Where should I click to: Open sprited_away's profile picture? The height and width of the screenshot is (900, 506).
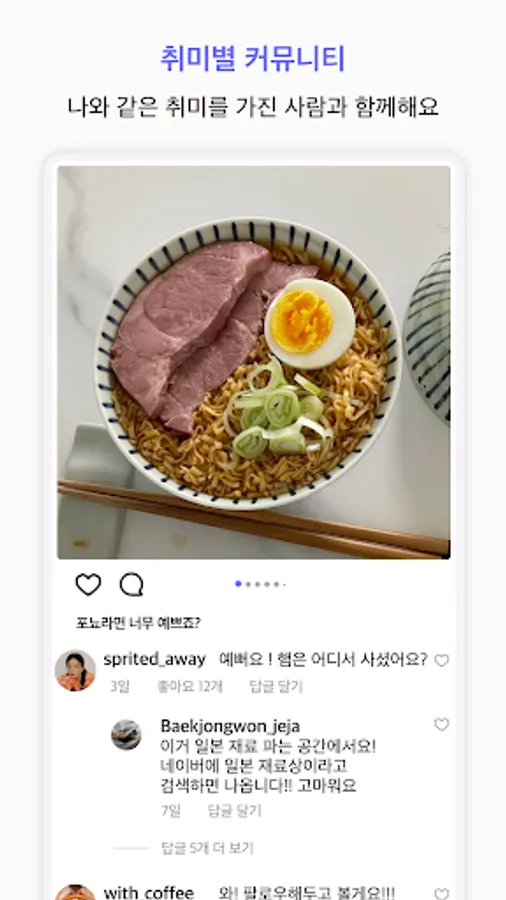point(75,670)
